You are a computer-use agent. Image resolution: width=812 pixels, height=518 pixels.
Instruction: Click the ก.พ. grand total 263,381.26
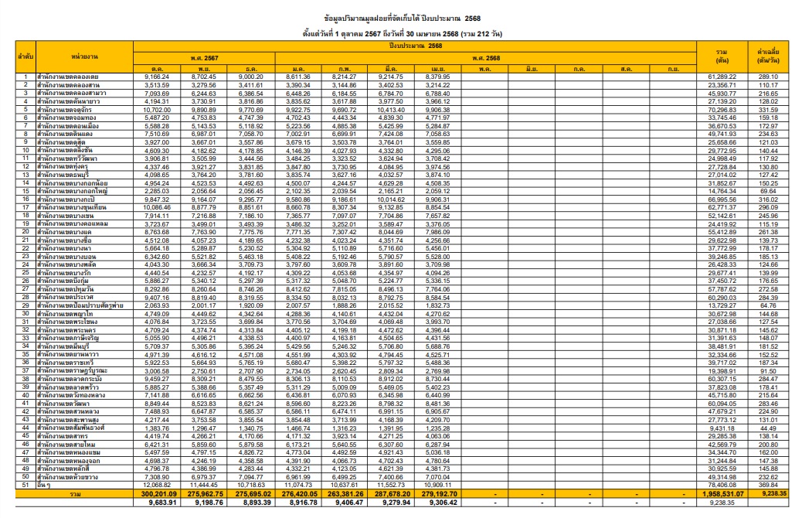tap(346, 494)
